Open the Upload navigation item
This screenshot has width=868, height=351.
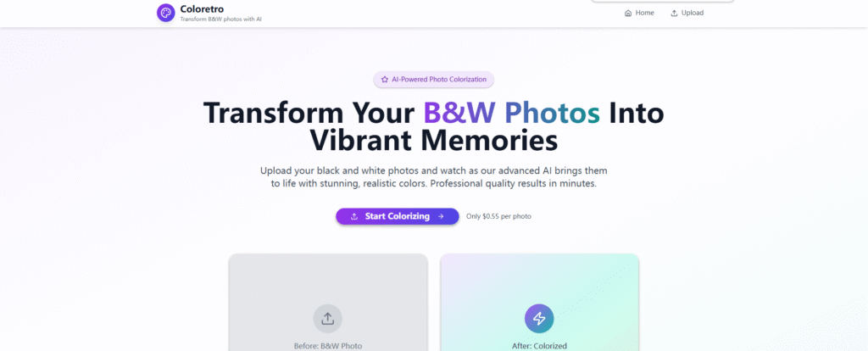687,14
